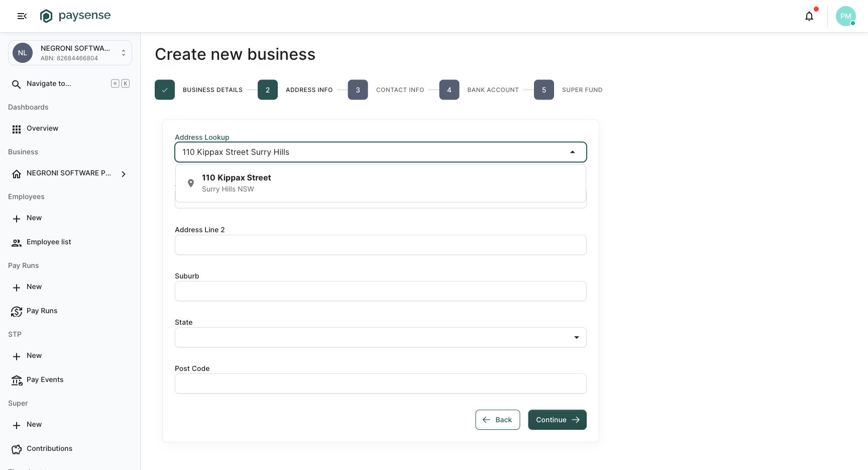Click the Address Line 2 field
This screenshot has width=868, height=470.
click(381, 245)
